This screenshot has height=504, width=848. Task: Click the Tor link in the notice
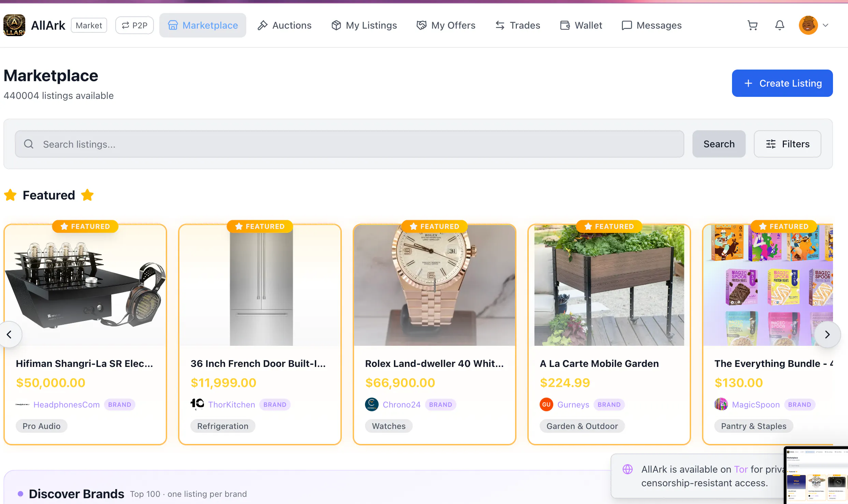pos(741,469)
